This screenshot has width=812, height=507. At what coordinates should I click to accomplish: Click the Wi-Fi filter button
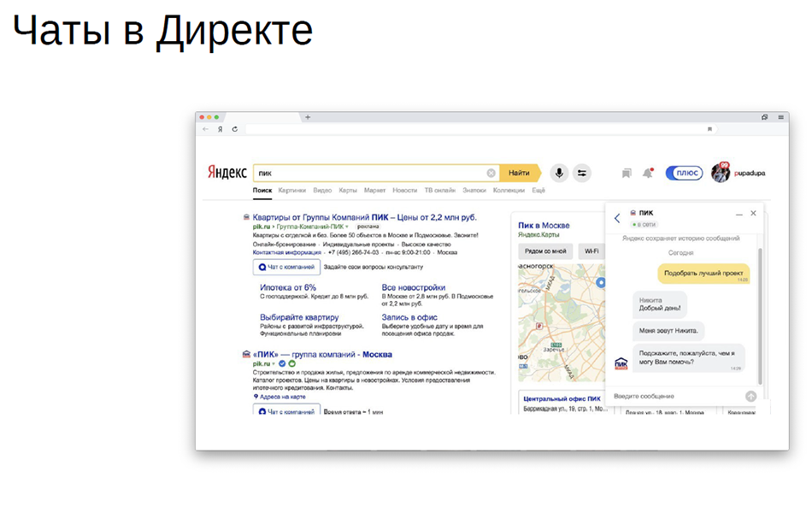pyautogui.click(x=591, y=251)
